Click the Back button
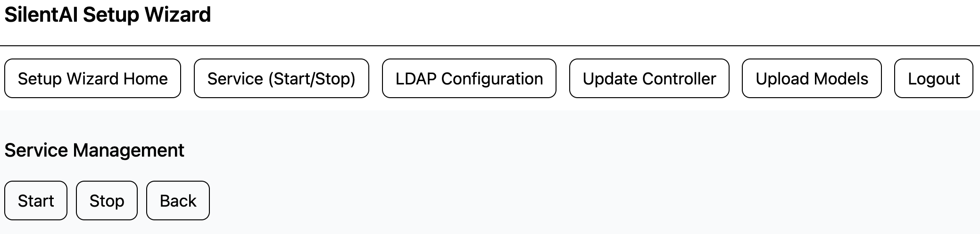 click(178, 201)
